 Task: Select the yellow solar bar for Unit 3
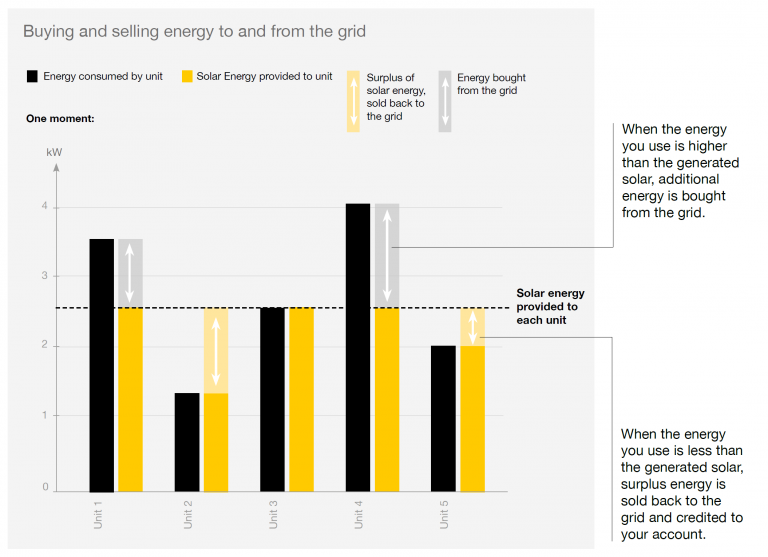click(x=301, y=400)
